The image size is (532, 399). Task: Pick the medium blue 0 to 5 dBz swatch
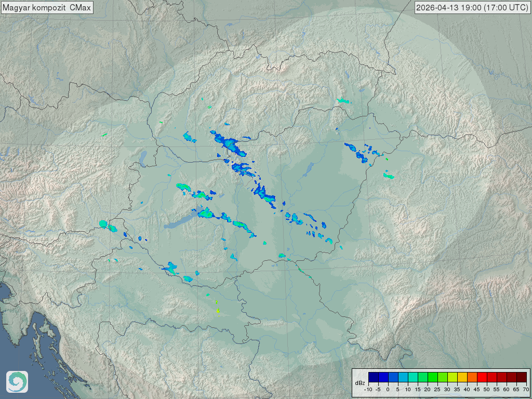[393, 378]
